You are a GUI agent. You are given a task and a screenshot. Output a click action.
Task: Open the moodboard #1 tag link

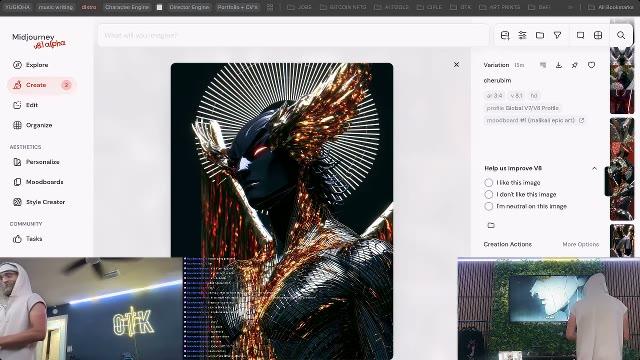[535, 120]
